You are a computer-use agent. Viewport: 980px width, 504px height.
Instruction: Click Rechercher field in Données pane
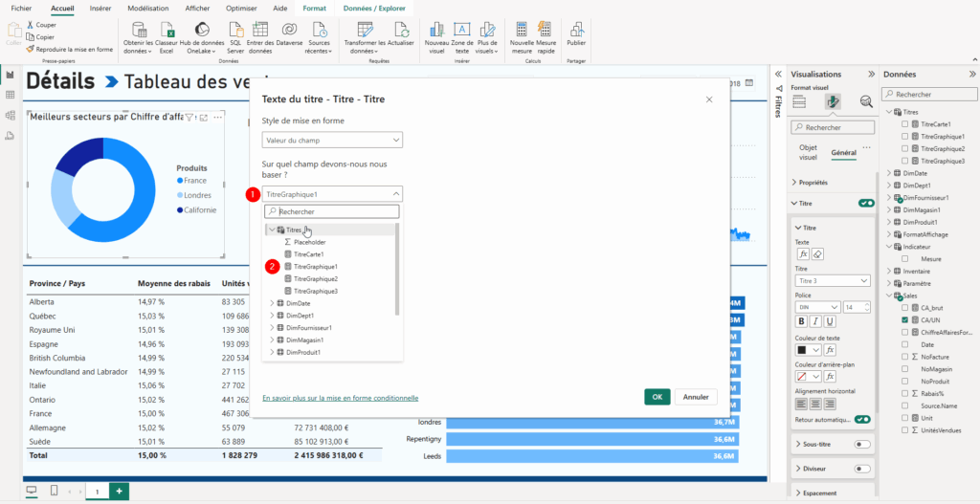click(x=928, y=95)
